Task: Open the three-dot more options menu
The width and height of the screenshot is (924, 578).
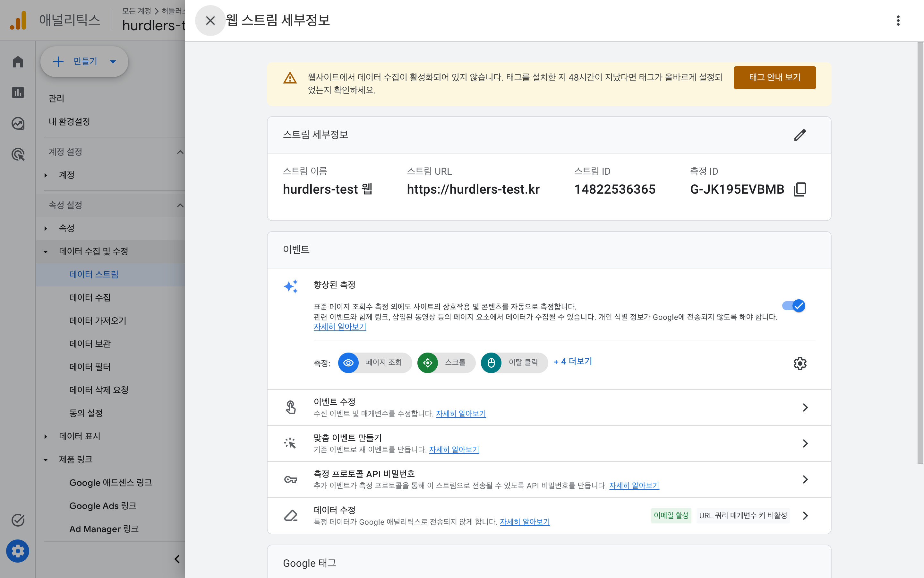Action: coord(898,20)
